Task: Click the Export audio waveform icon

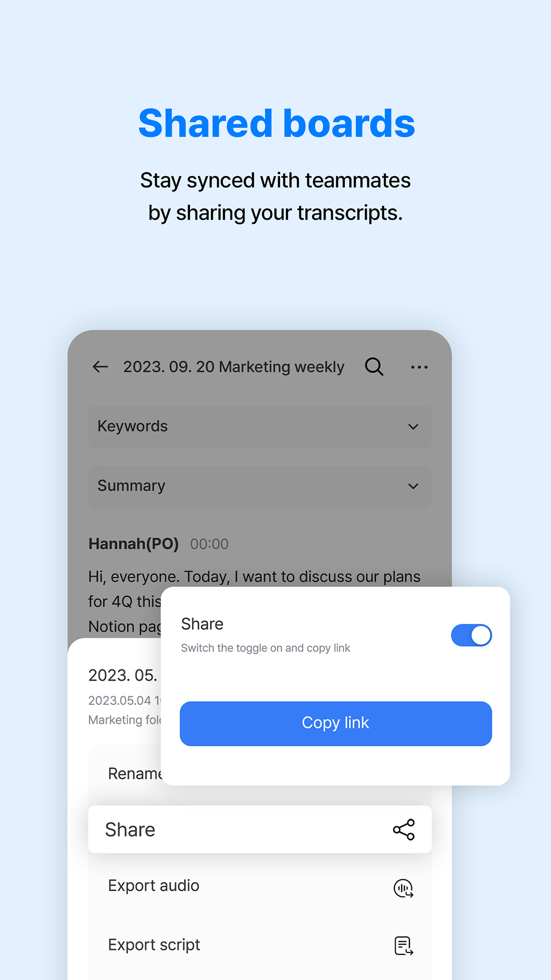Action: tap(404, 888)
